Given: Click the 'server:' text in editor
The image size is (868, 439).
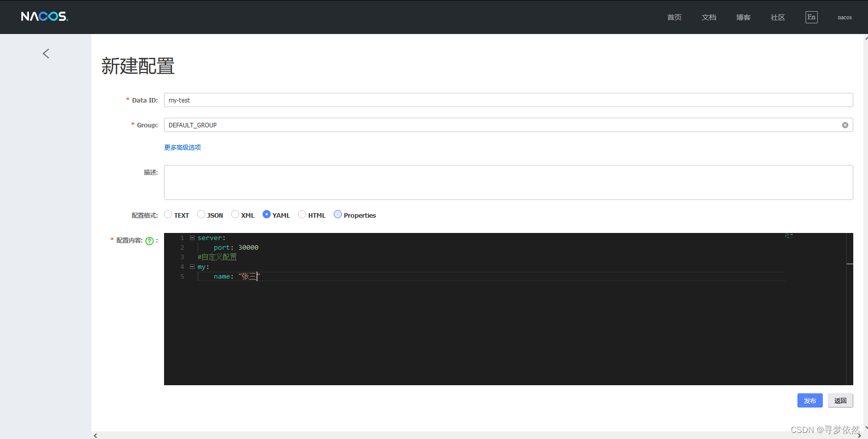Looking at the screenshot, I should pos(211,238).
